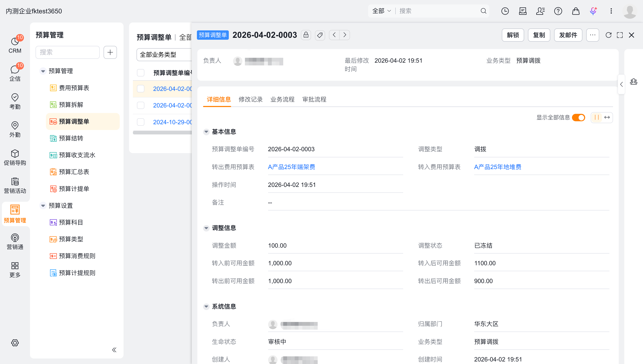This screenshot has width=643, height=364.
Task: Click the lock icon beside record number
Action: pos(306,35)
